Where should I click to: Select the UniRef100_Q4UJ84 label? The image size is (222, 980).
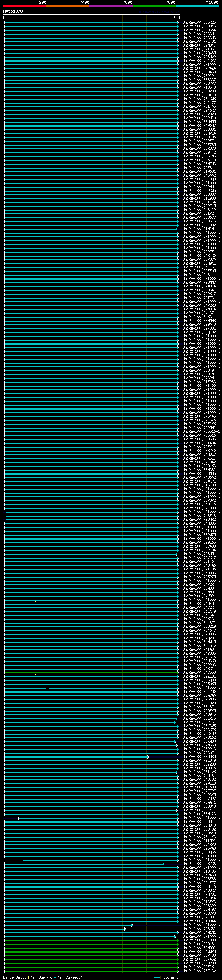tap(199, 775)
